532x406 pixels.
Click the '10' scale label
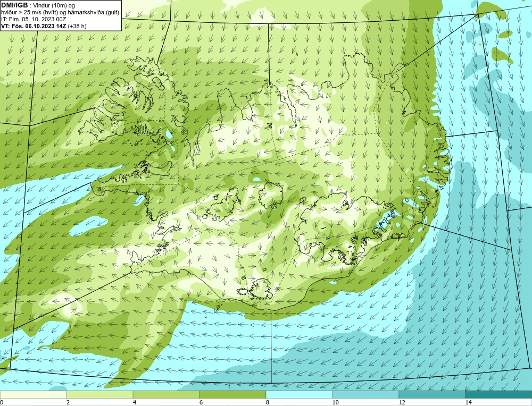point(335,402)
